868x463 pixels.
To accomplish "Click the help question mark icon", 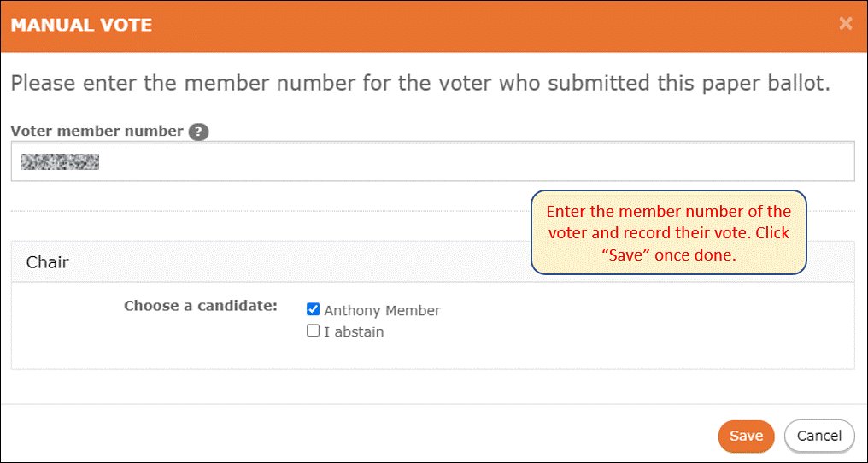I will pos(199,132).
